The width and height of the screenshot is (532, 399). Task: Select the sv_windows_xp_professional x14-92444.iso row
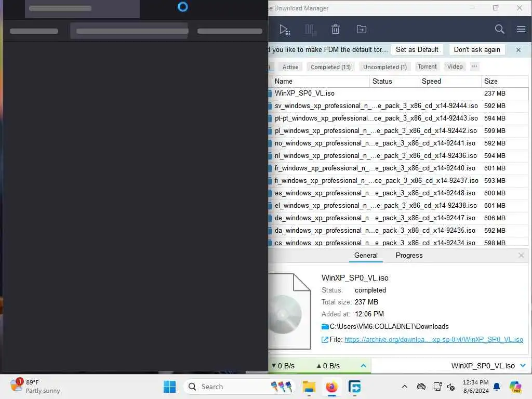point(398,106)
